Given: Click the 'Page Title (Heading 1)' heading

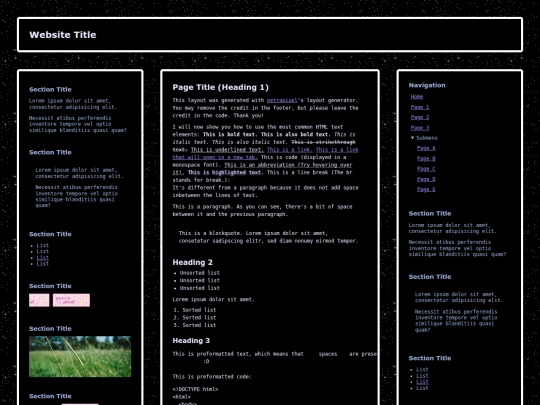Looking at the screenshot, I should tap(220, 87).
